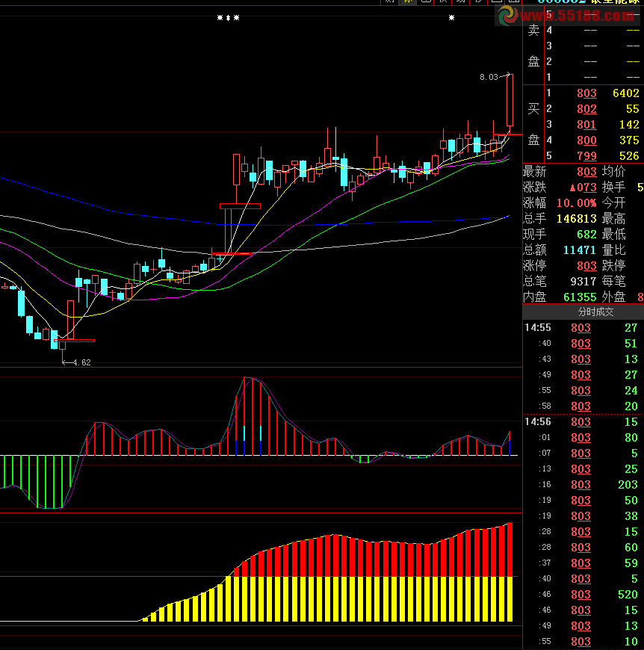This screenshot has height=650, width=644.
Task: Select buy level 1 volume 6402
Action: (x=625, y=93)
